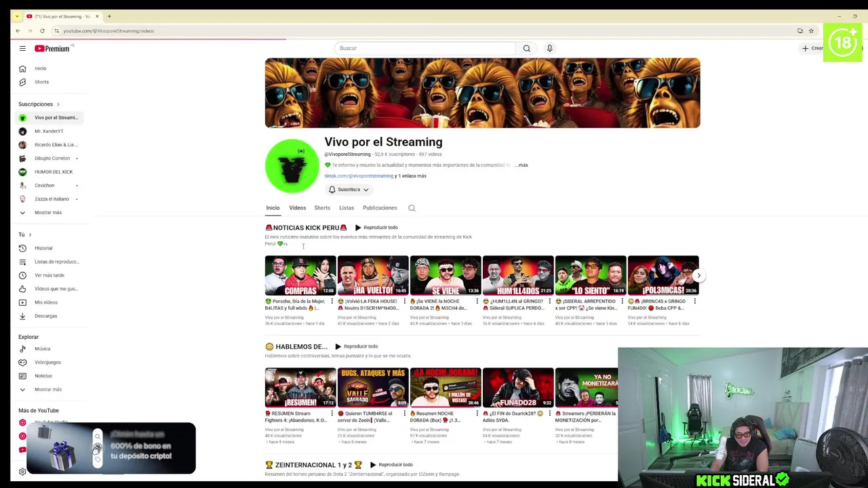868x488 pixels.
Task: Open the YouTube hamburger guide menu
Action: click(x=22, y=48)
